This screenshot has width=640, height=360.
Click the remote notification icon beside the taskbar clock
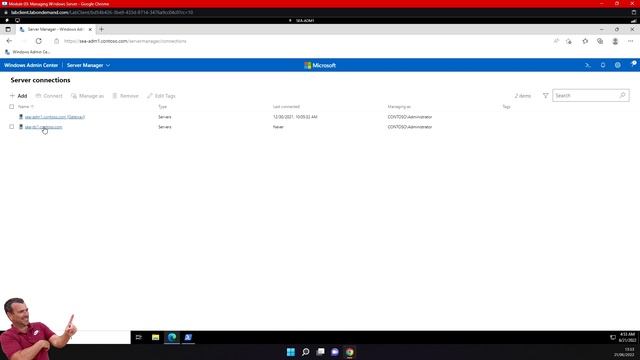613,338
